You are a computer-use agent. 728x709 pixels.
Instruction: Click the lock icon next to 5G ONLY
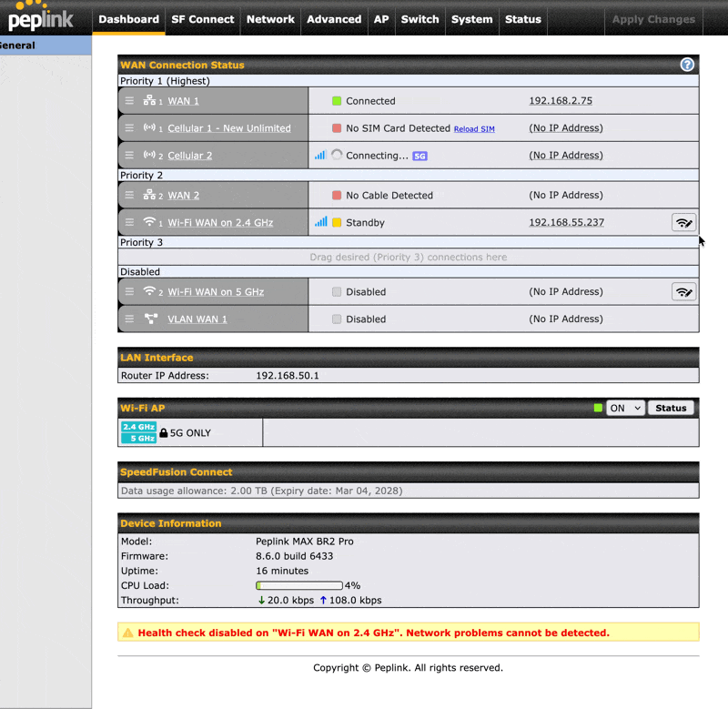(x=164, y=432)
